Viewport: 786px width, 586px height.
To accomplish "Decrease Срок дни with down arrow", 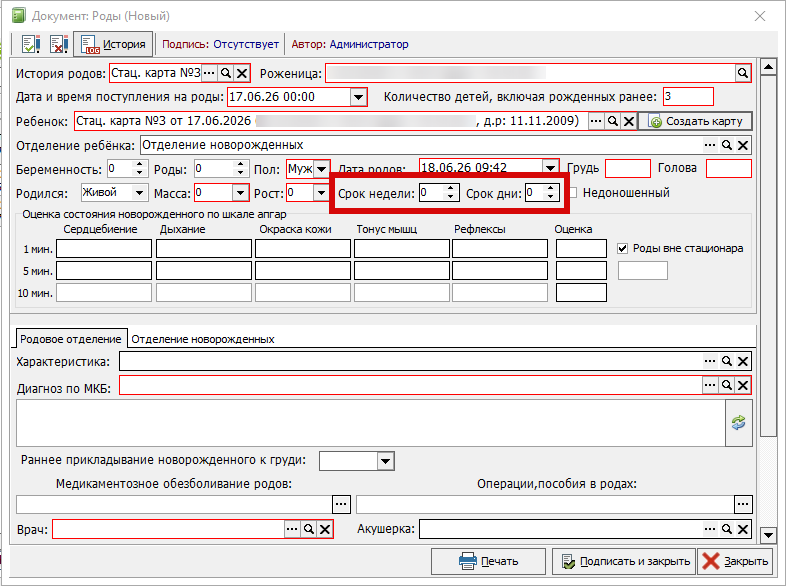I will (x=551, y=197).
